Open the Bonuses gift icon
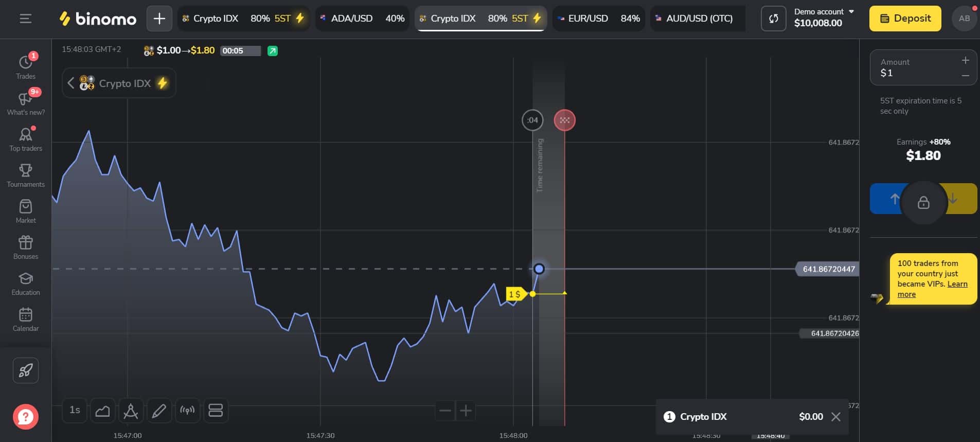The height and width of the screenshot is (442, 980). [x=25, y=247]
